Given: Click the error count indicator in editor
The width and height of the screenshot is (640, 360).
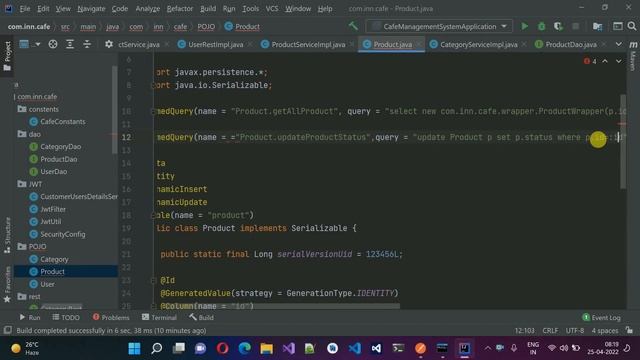Looking at the screenshot, I should click(590, 61).
